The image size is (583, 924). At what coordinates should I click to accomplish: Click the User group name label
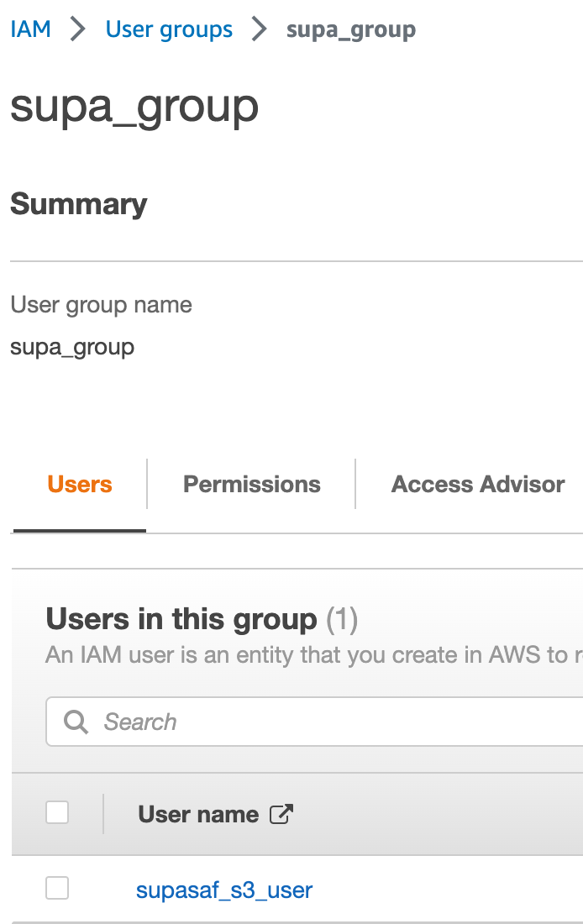click(101, 304)
